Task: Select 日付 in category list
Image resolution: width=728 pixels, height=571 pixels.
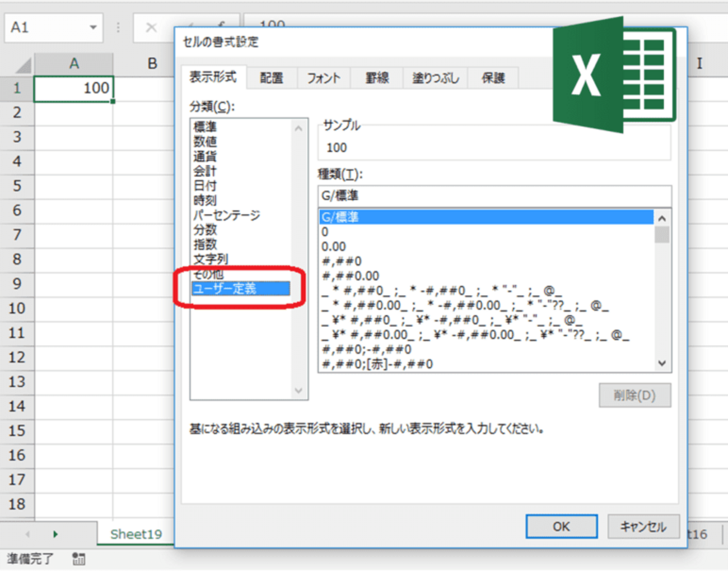Action: tap(205, 185)
